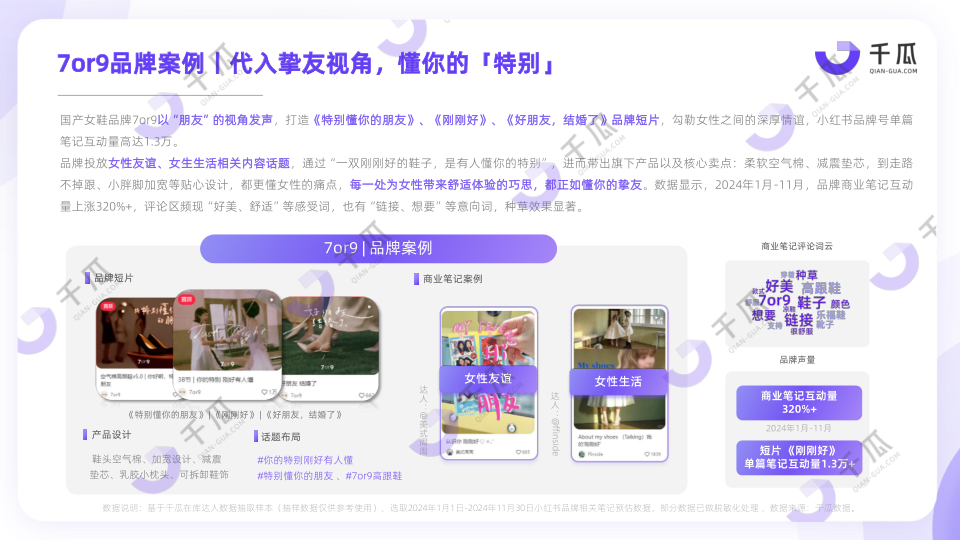Click the 品牌短片 section heading

point(113,278)
